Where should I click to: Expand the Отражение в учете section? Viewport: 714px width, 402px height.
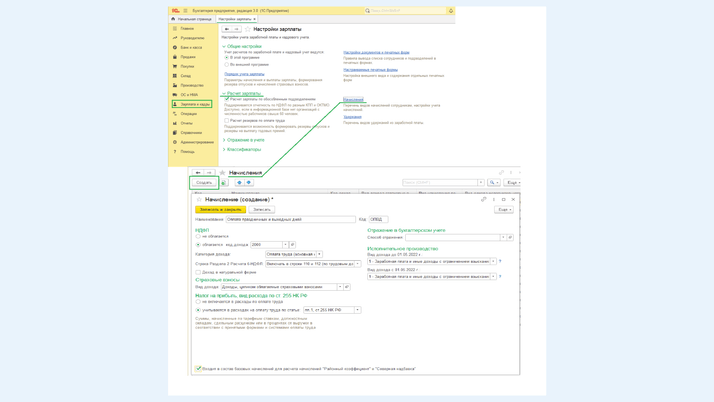243,140
